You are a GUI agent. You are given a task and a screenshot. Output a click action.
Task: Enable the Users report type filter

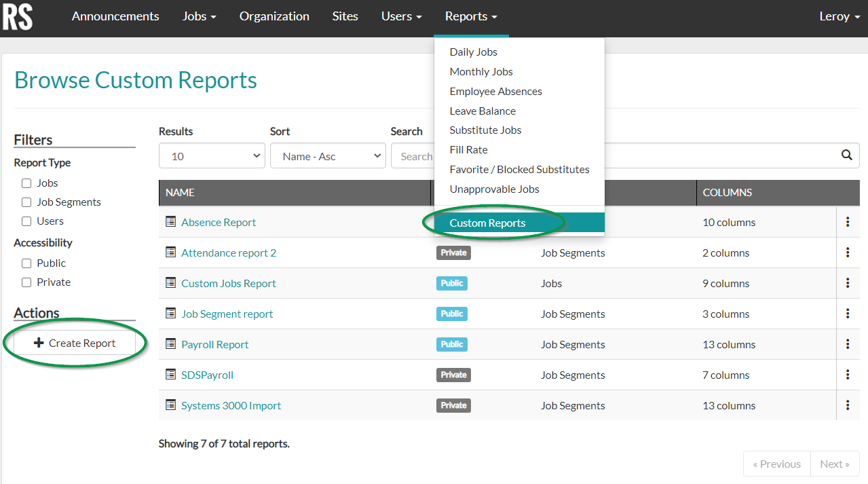coord(26,221)
